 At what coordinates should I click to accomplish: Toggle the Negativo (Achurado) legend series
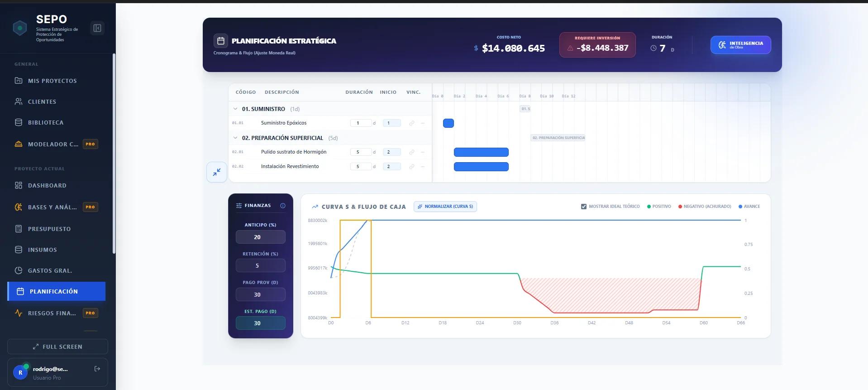point(705,207)
